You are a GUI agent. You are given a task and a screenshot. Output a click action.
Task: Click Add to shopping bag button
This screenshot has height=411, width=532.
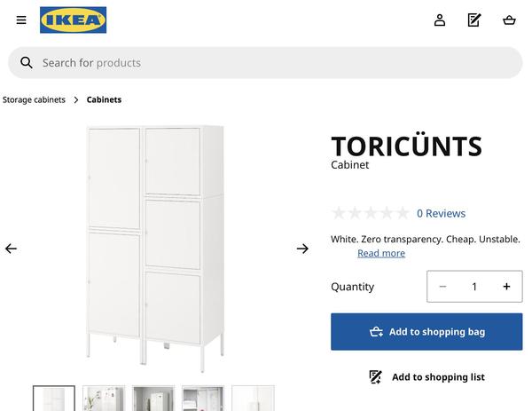tap(426, 332)
